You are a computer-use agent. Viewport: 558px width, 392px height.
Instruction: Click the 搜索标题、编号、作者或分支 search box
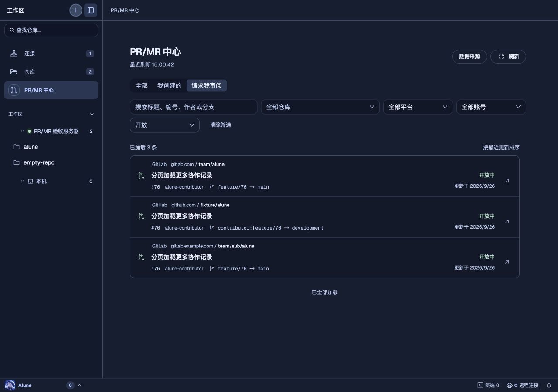tap(194, 107)
